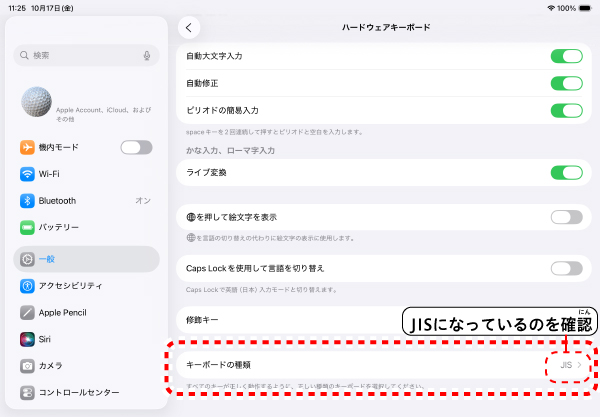600x417 pixels.
Task: Click the 検索 search field
Action: tap(80, 56)
